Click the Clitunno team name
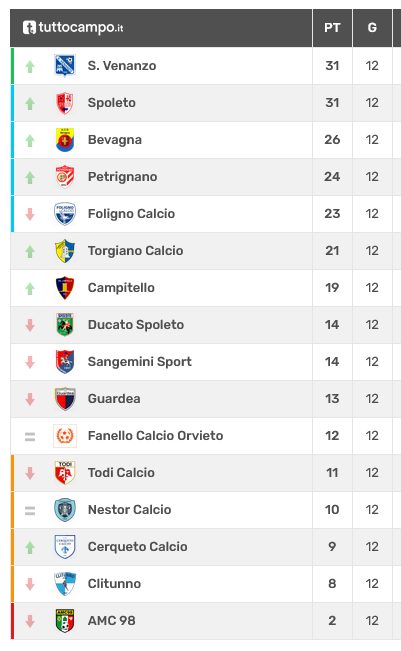This screenshot has height=651, width=401. tap(114, 583)
